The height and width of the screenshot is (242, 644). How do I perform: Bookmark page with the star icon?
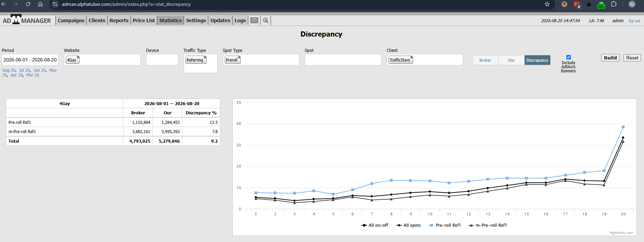click(547, 4)
